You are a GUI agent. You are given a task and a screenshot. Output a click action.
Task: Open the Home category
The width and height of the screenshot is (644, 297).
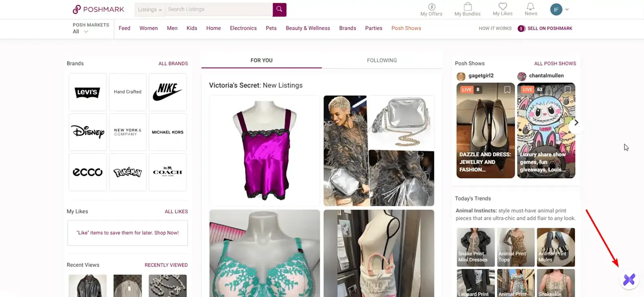[x=213, y=28]
